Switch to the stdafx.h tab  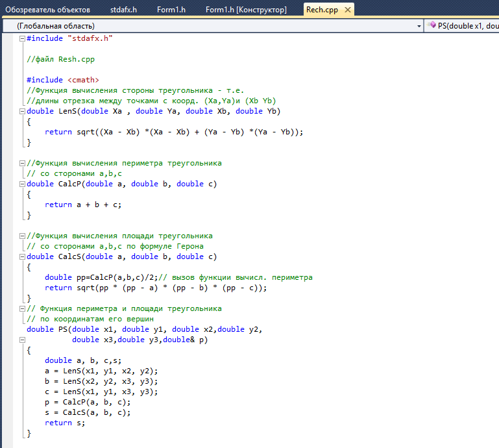pyautogui.click(x=123, y=10)
